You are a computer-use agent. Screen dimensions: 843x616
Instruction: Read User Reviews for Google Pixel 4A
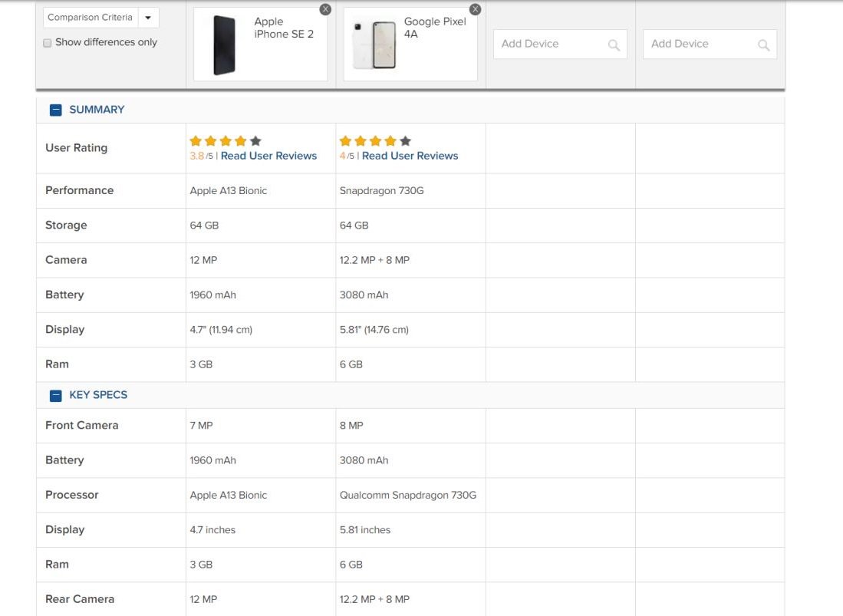410,156
